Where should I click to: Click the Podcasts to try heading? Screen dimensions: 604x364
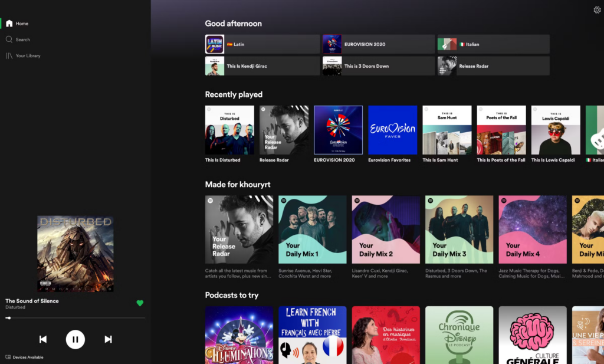[232, 296]
